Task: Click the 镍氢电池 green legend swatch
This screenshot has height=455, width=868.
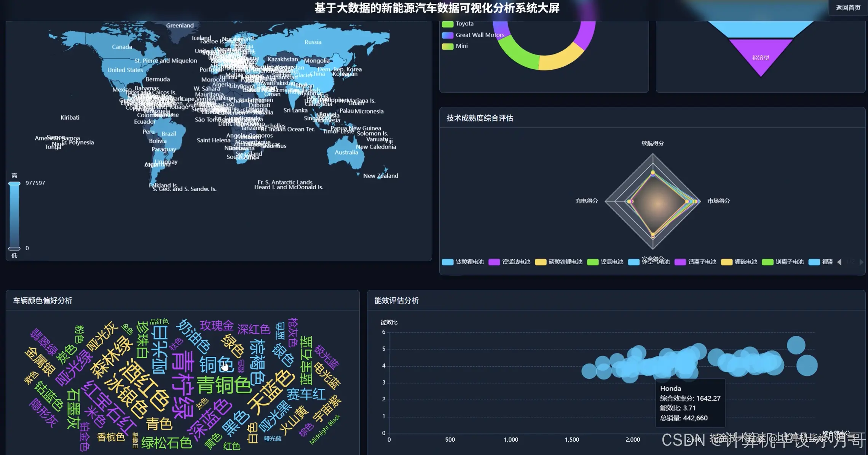Action: point(593,262)
